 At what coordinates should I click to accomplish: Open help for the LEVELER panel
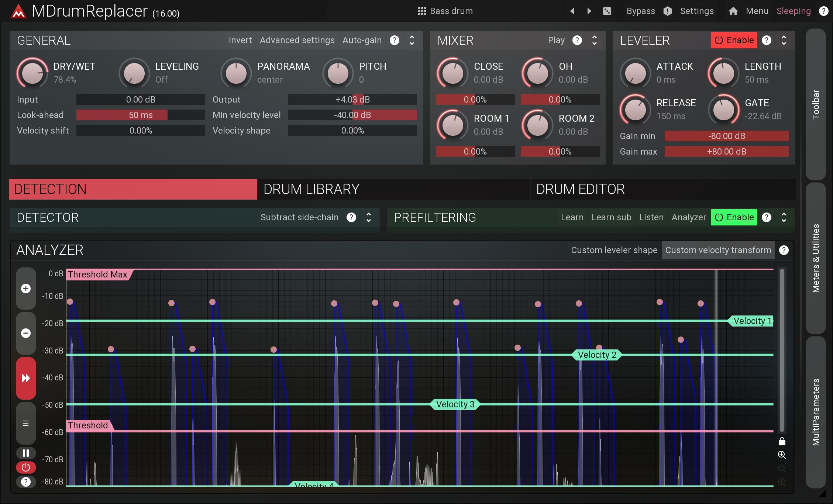pyautogui.click(x=767, y=40)
